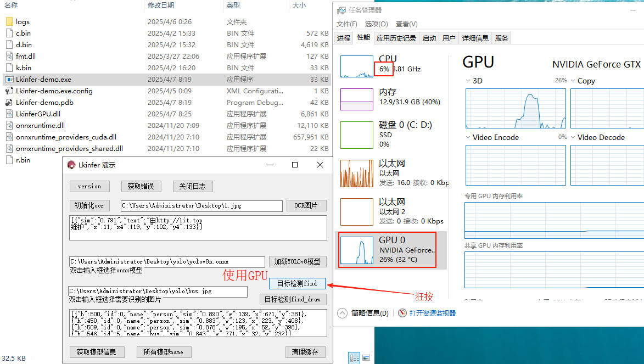This screenshot has width=644, height=364.
Task: Focus the bus.jpg image path field
Action: tap(158, 292)
